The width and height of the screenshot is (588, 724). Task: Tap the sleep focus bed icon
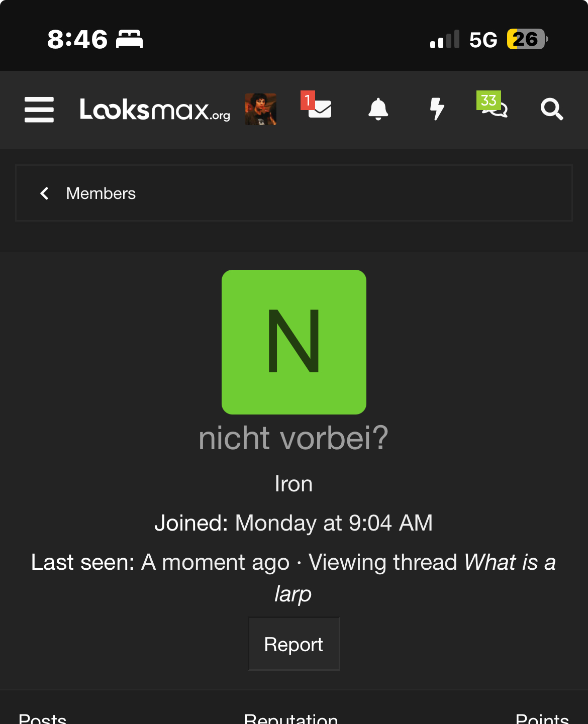[x=130, y=39]
